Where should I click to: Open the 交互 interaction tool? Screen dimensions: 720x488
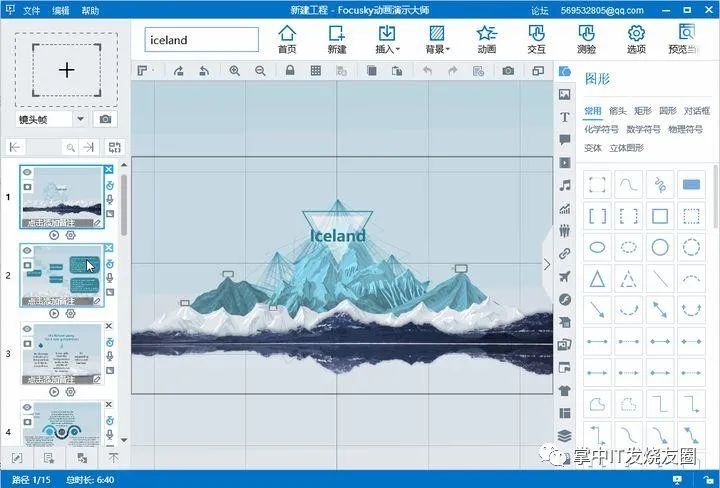pyautogui.click(x=536, y=39)
